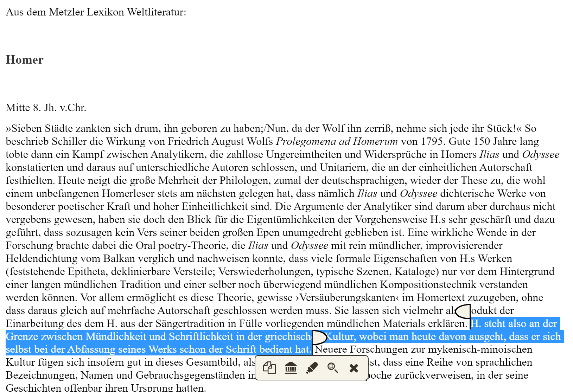573x392 pixels.
Task: Open the library lookup icon in popup
Action: [x=291, y=368]
